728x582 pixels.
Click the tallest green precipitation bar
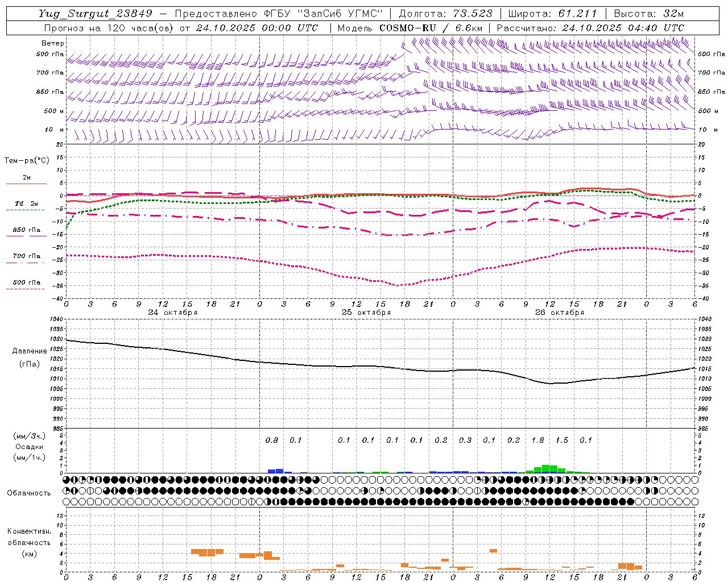546,469
